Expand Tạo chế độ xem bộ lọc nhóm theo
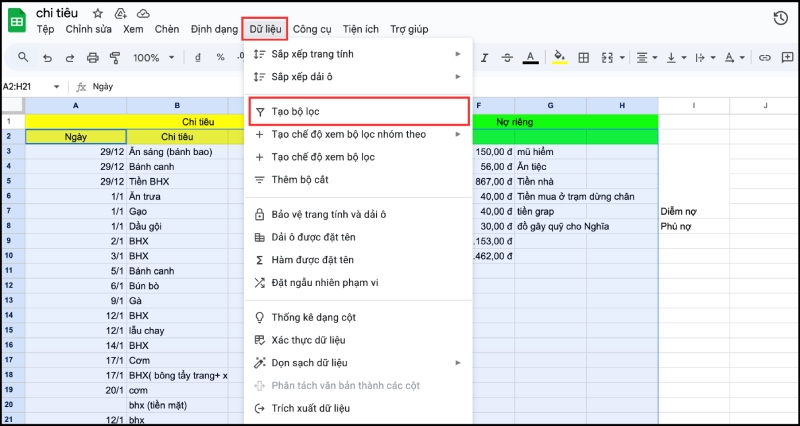 358,134
